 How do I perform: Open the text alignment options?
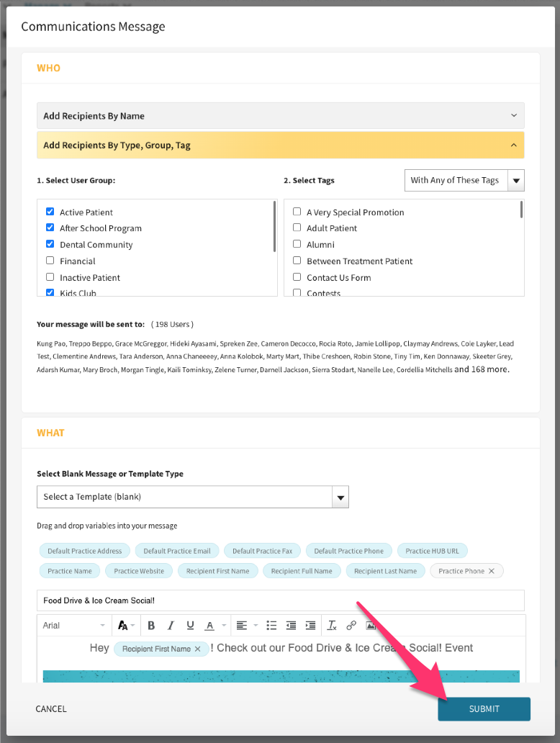(242, 626)
